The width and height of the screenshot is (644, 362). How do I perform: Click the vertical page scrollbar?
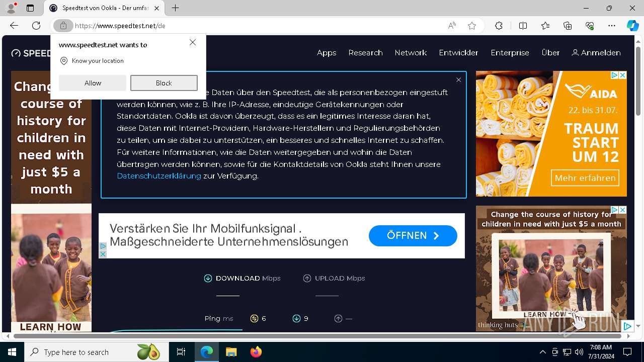coord(638,81)
